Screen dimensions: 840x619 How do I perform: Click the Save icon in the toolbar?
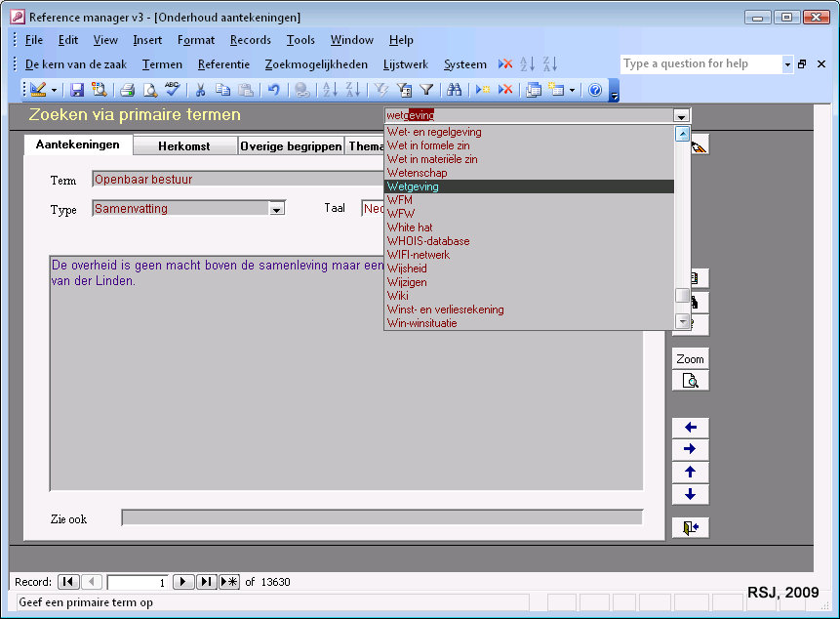(77, 90)
